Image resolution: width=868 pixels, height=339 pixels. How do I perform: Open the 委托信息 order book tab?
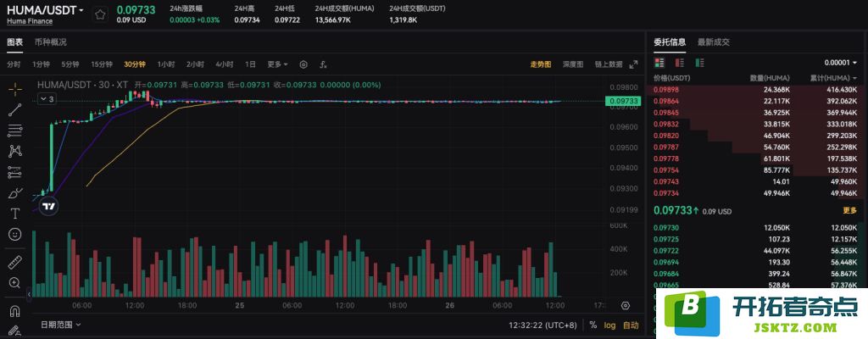[670, 42]
